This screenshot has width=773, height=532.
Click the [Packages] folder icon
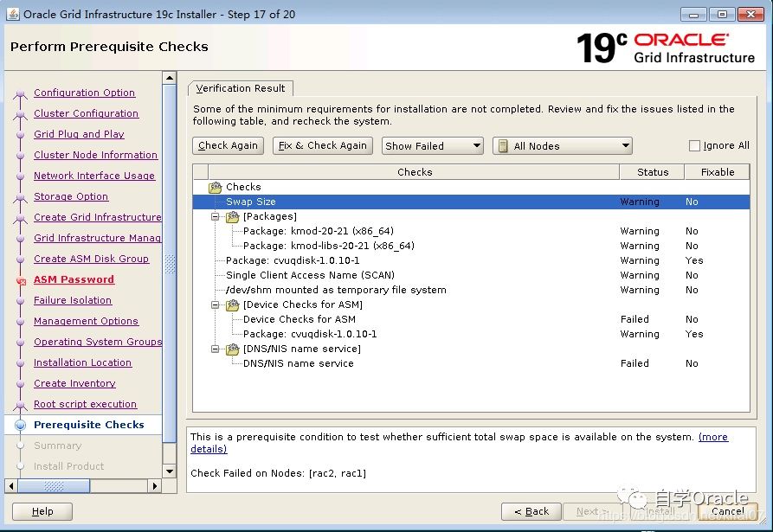(233, 216)
